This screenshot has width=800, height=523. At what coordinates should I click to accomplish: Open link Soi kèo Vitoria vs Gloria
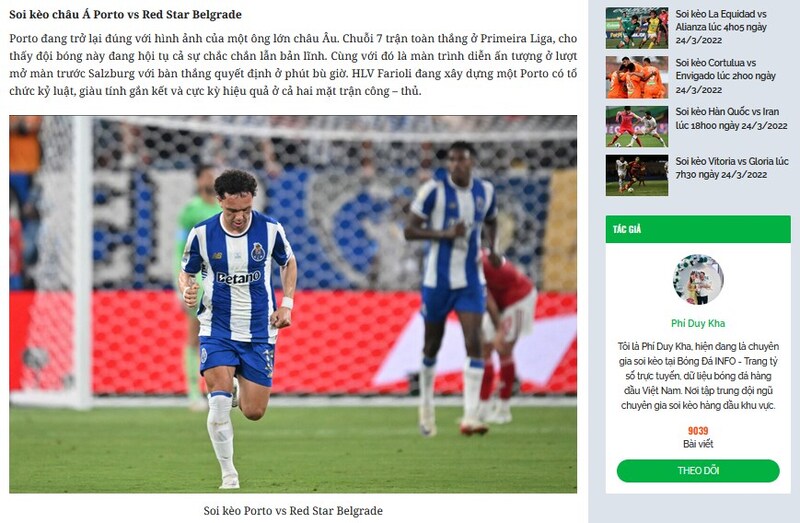coord(732,167)
